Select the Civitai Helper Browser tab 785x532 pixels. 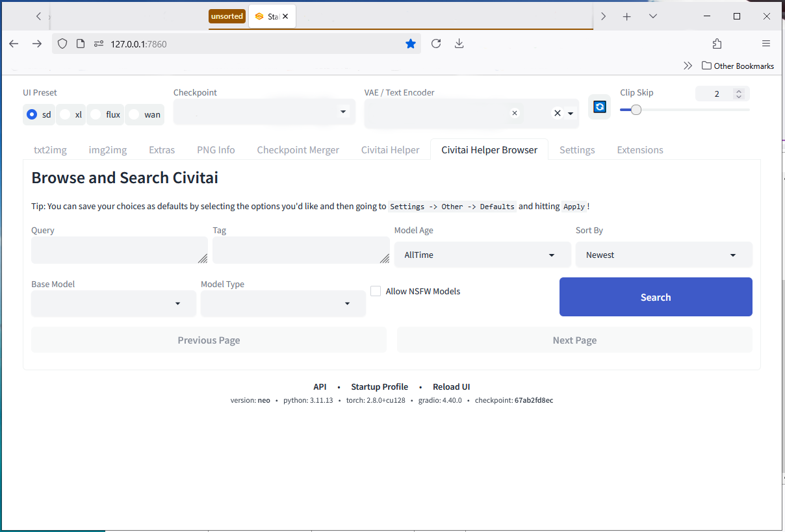coord(489,150)
